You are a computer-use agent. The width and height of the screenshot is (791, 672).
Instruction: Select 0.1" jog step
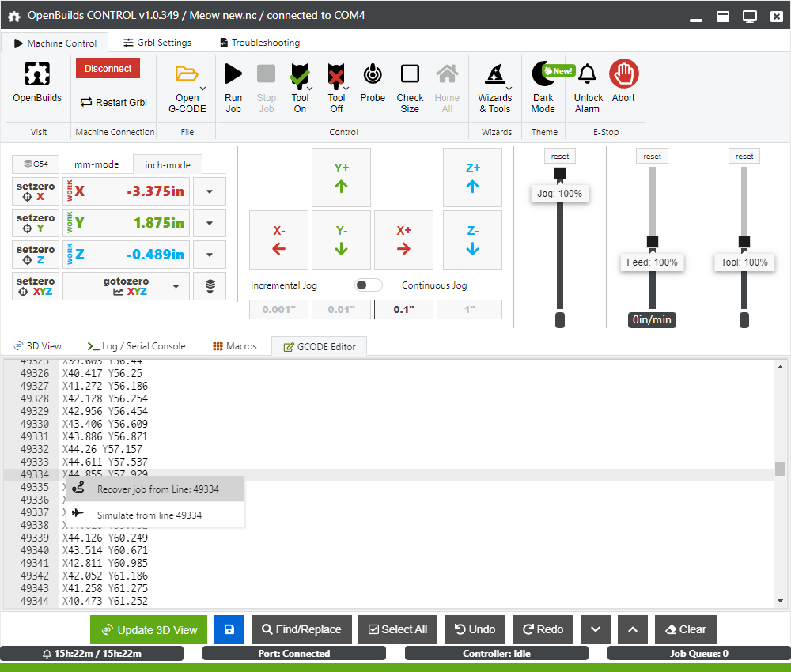(403, 310)
